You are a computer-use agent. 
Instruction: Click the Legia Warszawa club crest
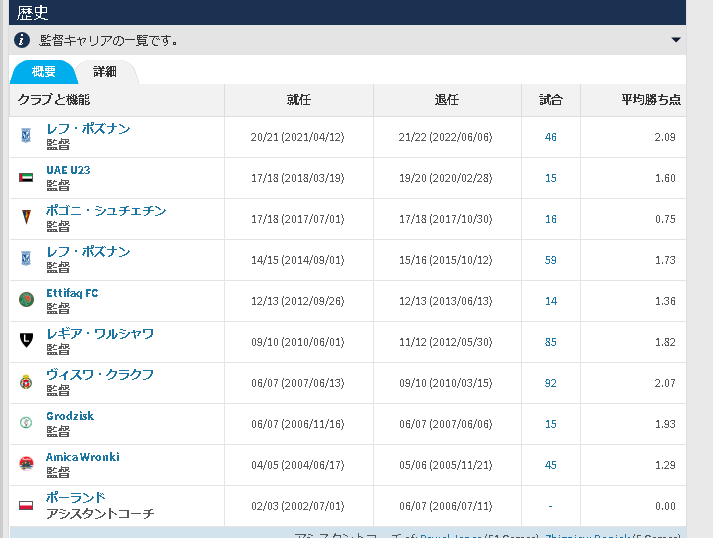(x=26, y=341)
